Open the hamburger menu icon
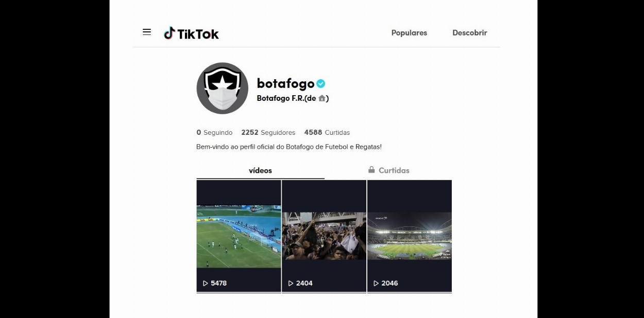The width and height of the screenshot is (644, 318). pos(147,32)
